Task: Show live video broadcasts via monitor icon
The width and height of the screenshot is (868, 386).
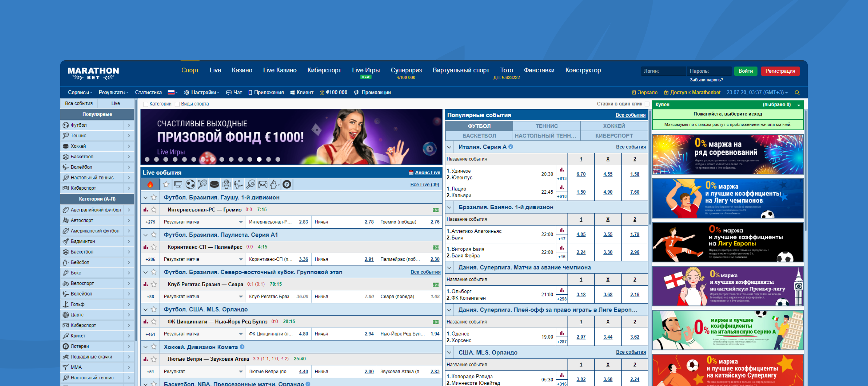Action: 178,184
